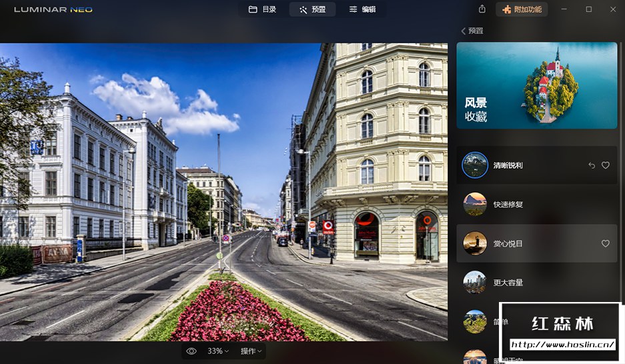Apply the 更大容量 preset
This screenshot has width=625, height=364.
coord(536,283)
